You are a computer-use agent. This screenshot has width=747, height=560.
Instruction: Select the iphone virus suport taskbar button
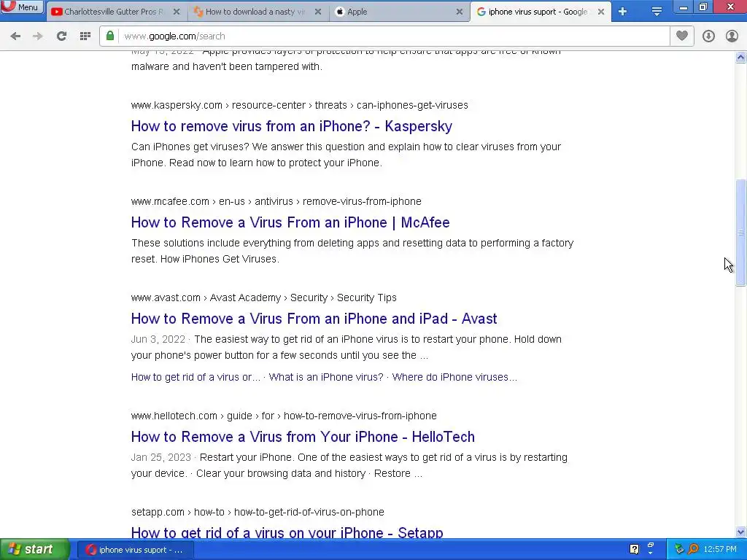pyautogui.click(x=136, y=550)
